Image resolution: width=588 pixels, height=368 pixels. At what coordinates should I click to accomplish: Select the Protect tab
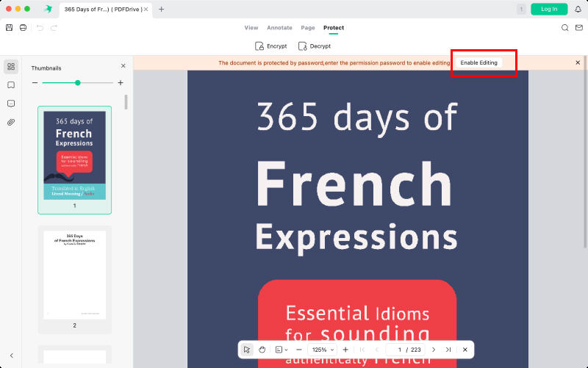334,28
